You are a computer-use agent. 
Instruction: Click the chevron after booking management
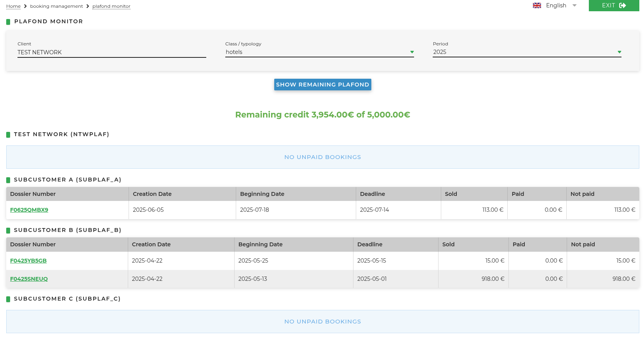click(x=88, y=6)
